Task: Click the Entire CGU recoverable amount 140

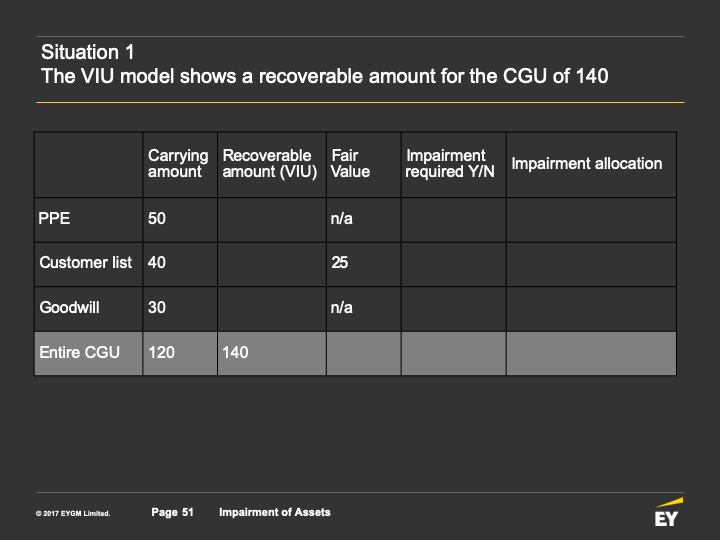Action: [235, 352]
